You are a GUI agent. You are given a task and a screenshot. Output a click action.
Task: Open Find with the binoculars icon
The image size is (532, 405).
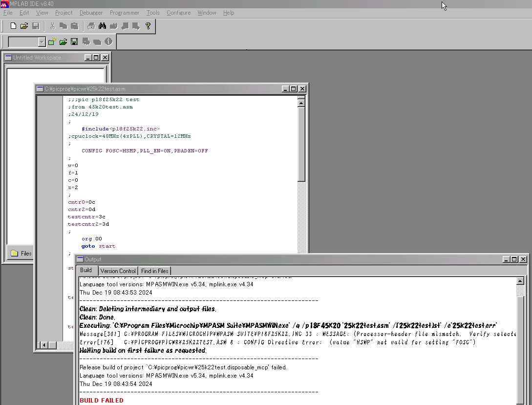[x=102, y=26]
